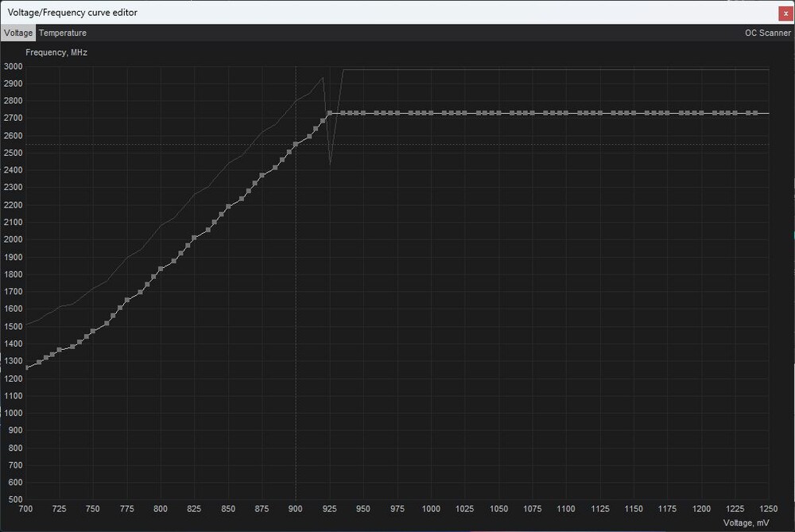Close the curve editor window

point(786,13)
